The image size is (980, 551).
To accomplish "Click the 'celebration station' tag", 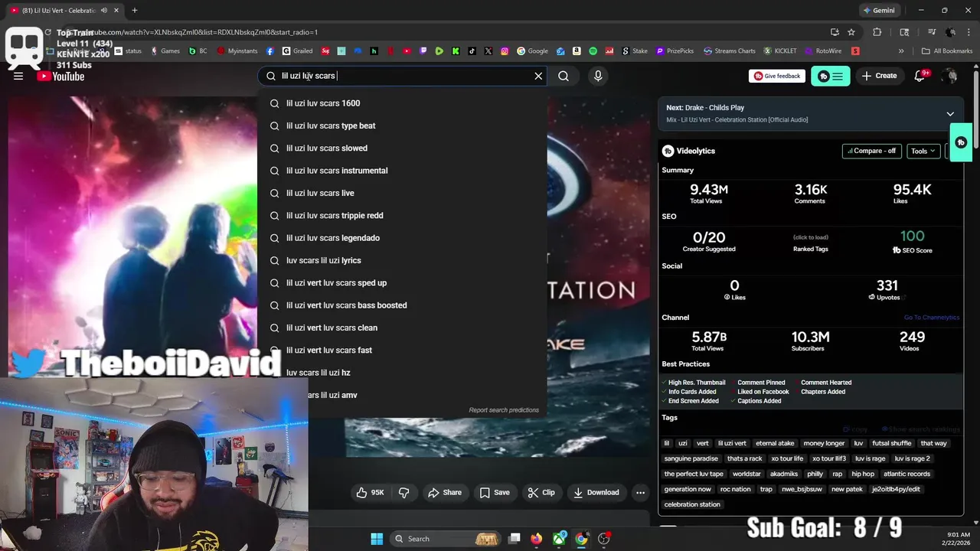I will 692,504.
